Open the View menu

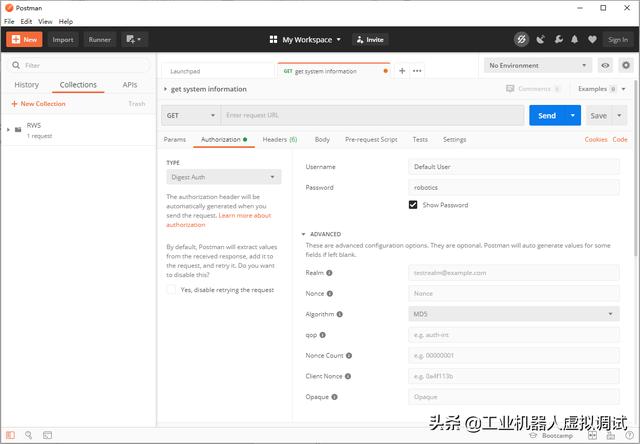point(45,22)
